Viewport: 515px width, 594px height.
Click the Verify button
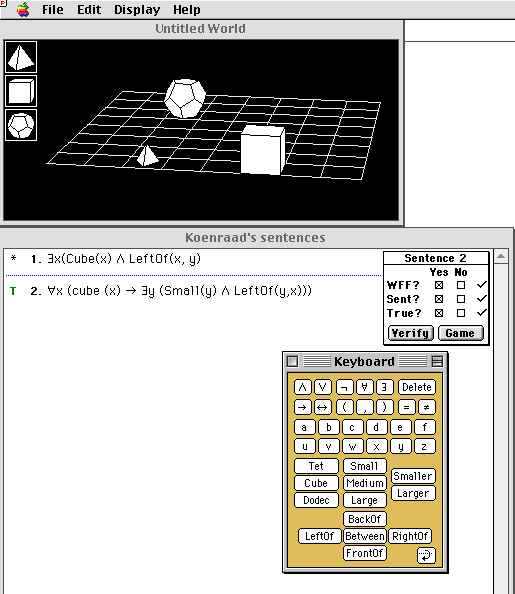click(x=410, y=333)
